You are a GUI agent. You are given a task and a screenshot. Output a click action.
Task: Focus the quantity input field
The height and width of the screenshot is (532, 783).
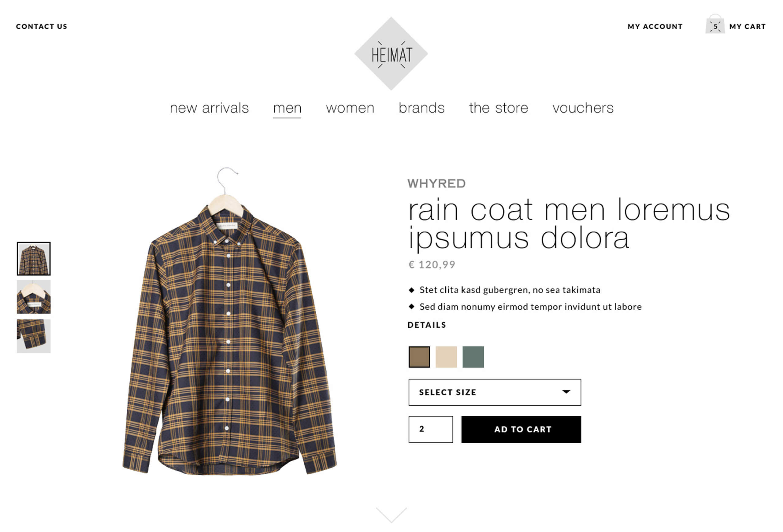pyautogui.click(x=431, y=429)
